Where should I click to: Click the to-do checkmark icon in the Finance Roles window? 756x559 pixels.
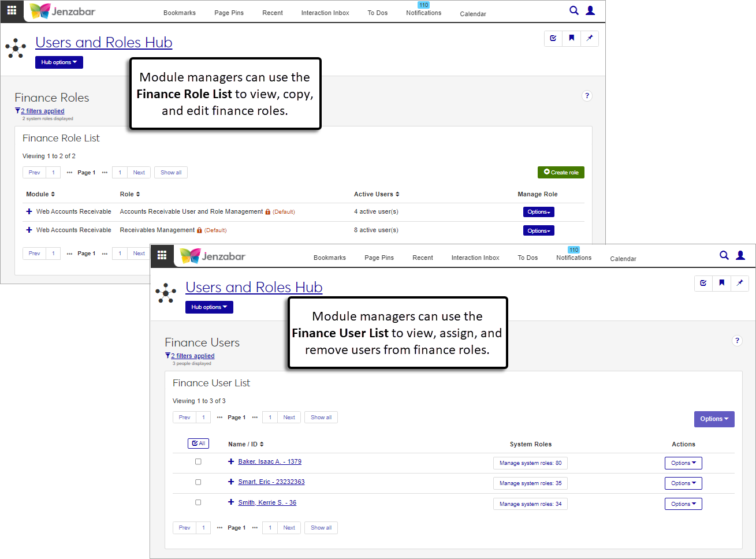point(553,38)
